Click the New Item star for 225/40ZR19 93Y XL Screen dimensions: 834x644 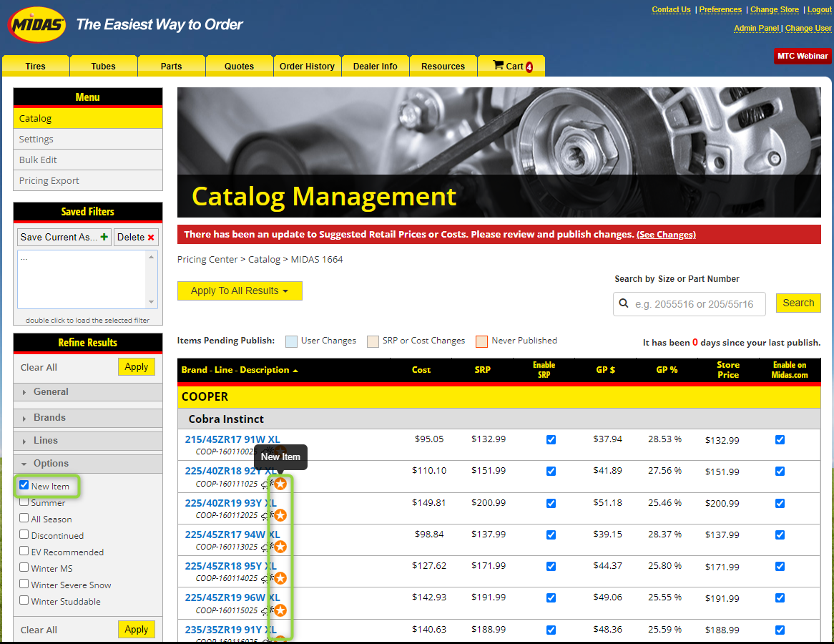[x=280, y=515]
